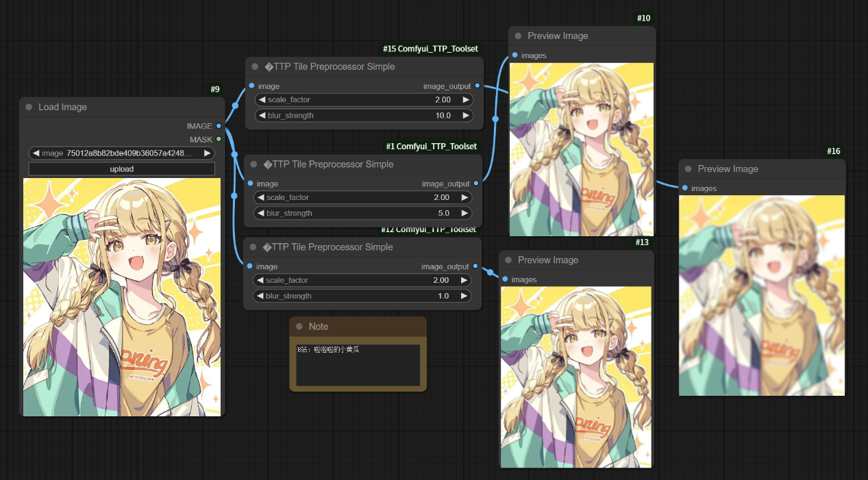Collapse the Load Image node using its dot
Screen dimensions: 868x480
tap(29, 107)
